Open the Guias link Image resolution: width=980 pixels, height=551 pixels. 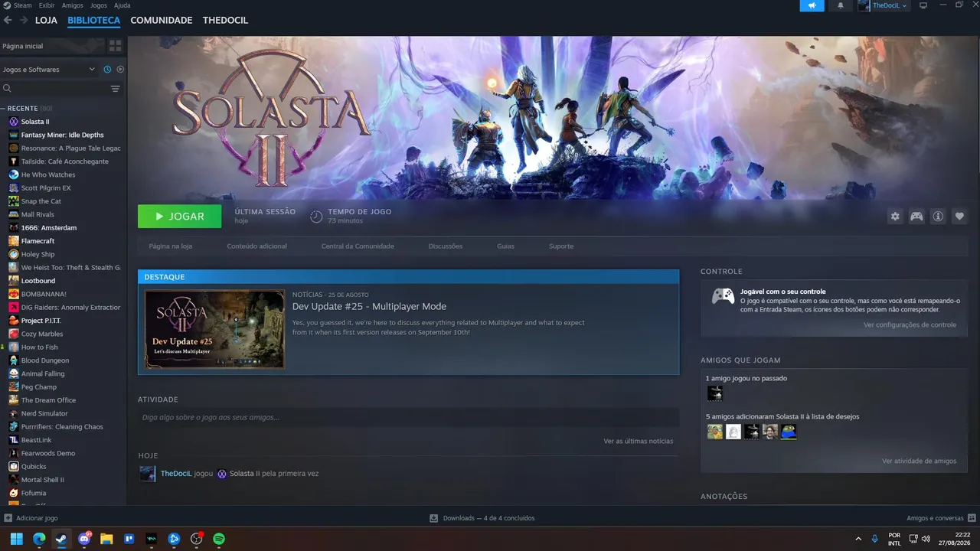[x=505, y=246]
